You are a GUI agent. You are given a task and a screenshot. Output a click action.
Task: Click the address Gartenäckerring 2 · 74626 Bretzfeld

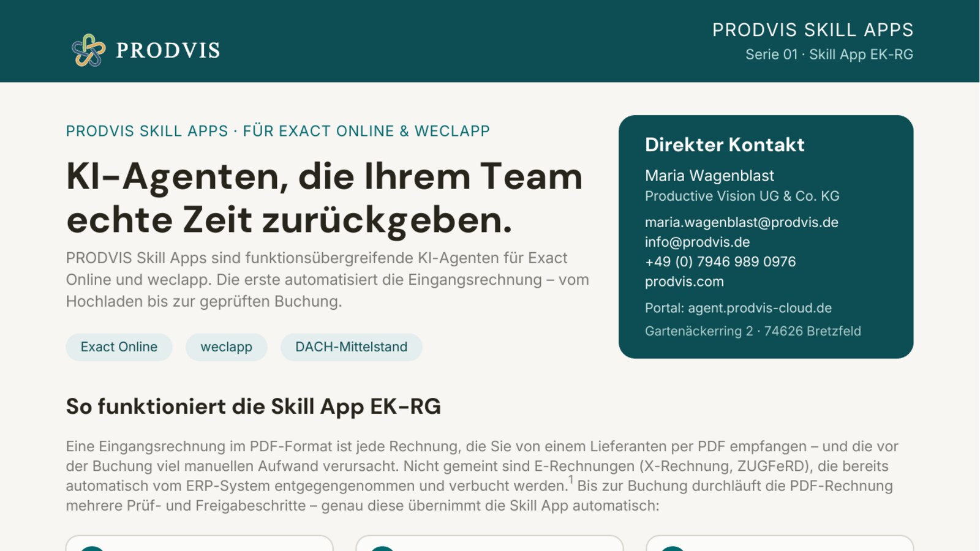click(753, 331)
